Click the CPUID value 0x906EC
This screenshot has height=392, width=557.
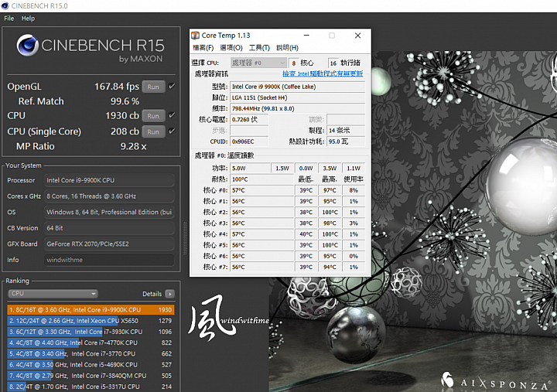pyautogui.click(x=249, y=141)
